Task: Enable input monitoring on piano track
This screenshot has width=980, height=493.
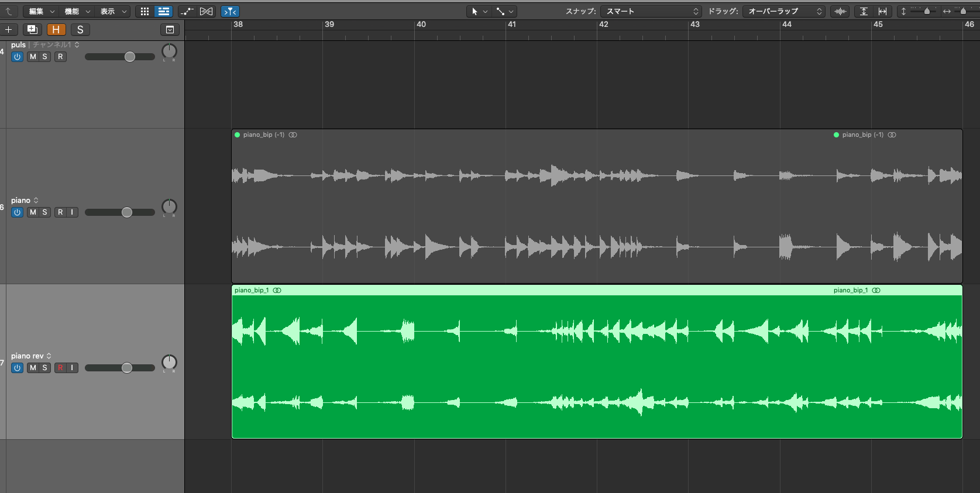Action: [72, 212]
